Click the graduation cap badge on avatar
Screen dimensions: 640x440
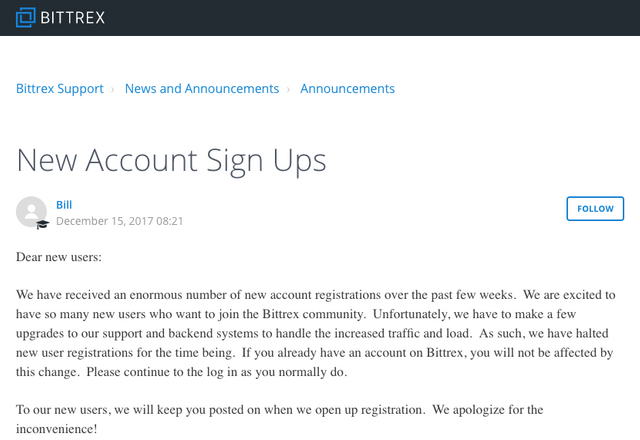point(42,224)
